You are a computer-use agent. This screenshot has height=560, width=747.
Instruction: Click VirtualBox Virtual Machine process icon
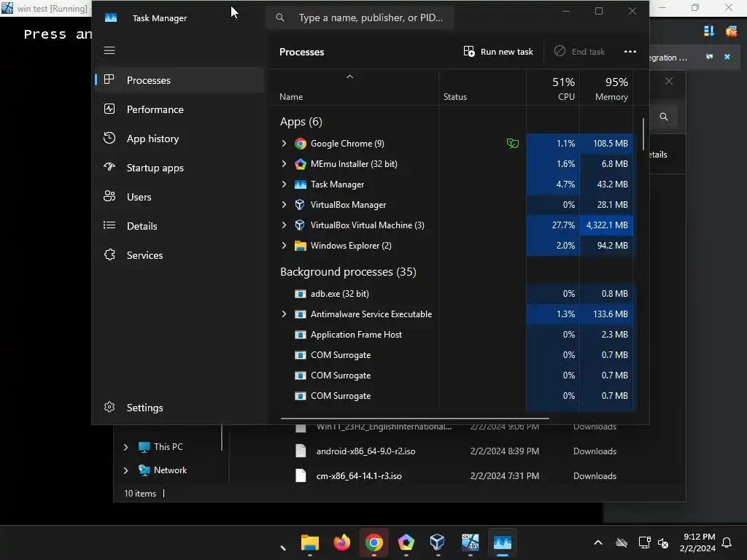300,225
